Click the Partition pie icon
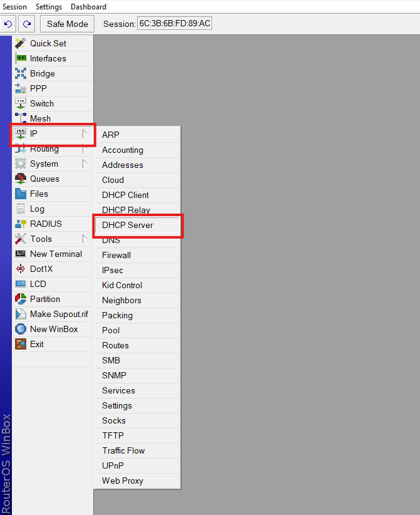Image resolution: width=420 pixels, height=515 pixels. click(x=21, y=299)
